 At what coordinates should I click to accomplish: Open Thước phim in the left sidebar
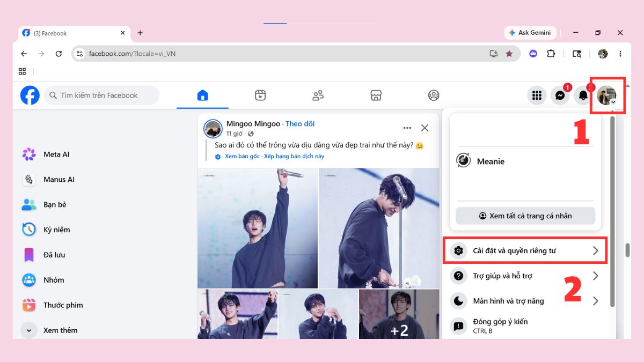click(x=53, y=305)
